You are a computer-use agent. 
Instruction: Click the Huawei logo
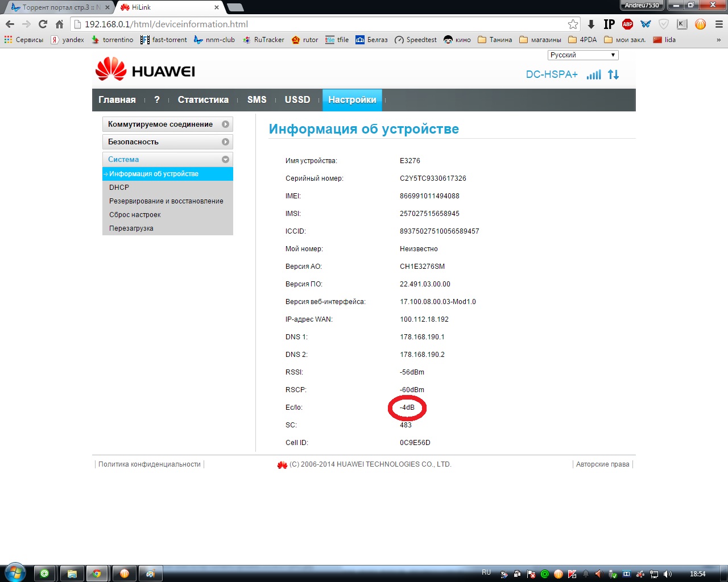145,69
